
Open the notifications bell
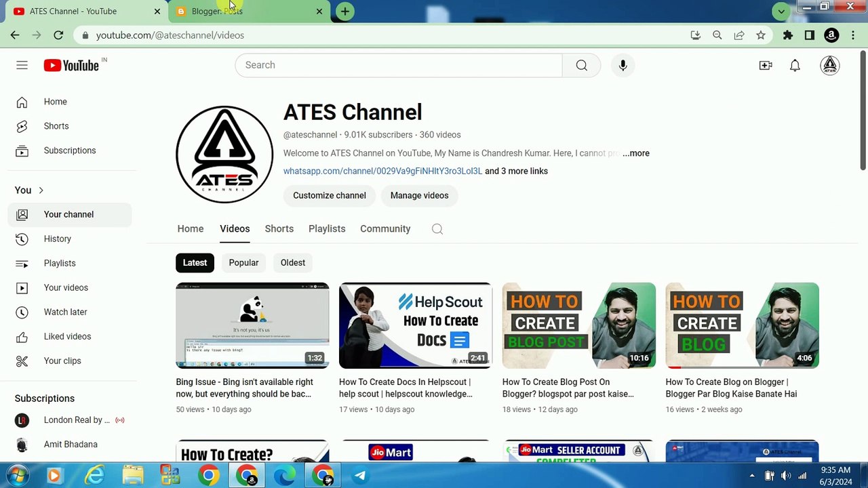click(795, 65)
